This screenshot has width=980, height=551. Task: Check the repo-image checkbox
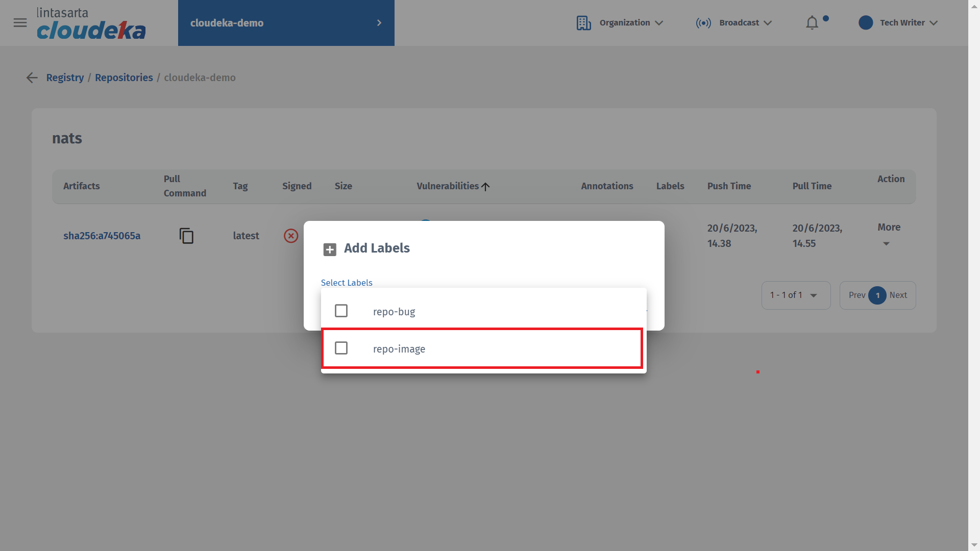(341, 348)
